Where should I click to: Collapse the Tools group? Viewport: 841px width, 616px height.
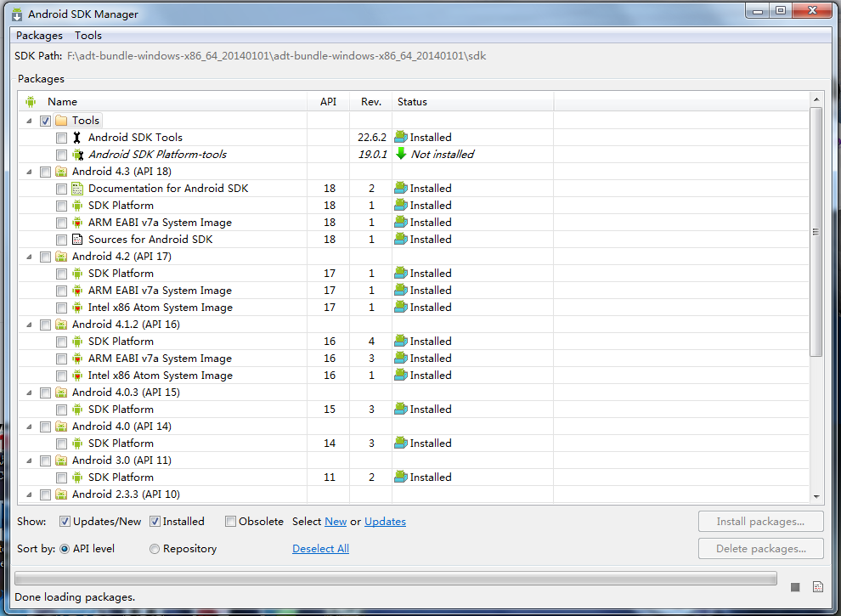[29, 121]
